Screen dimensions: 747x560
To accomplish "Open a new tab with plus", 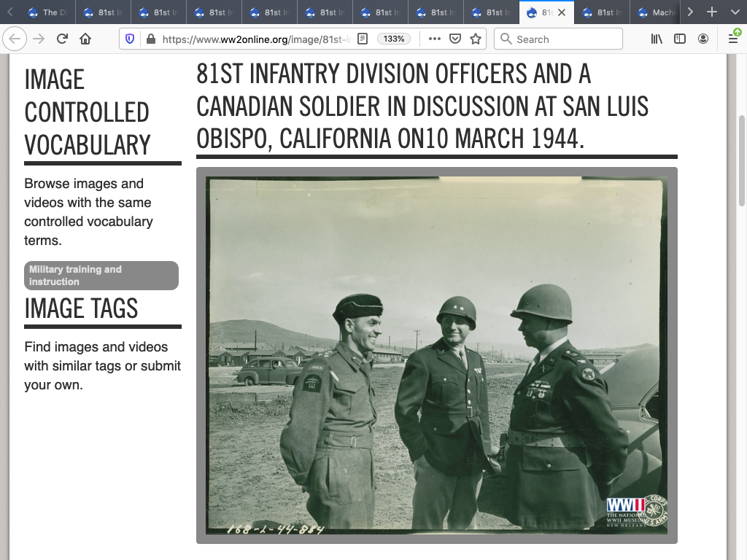I will click(712, 12).
